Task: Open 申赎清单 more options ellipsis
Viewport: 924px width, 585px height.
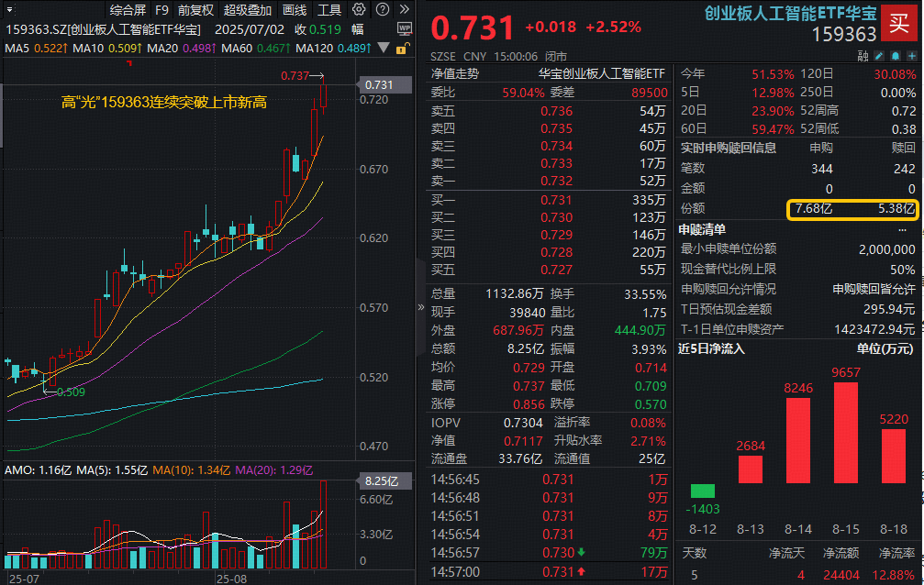Action: pos(902,230)
